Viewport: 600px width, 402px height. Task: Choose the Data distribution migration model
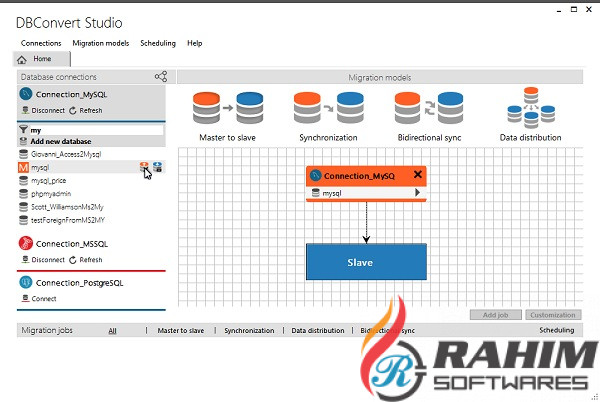point(531,115)
